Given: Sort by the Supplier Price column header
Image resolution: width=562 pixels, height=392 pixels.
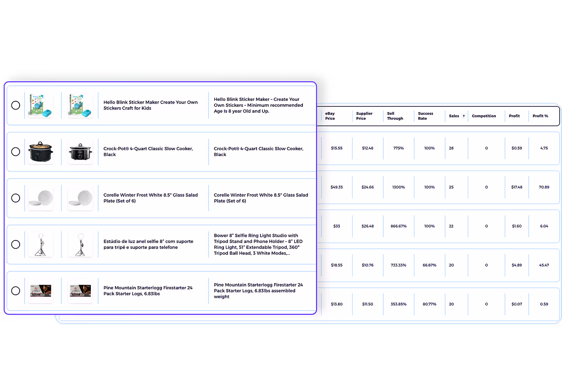Looking at the screenshot, I should click(364, 116).
